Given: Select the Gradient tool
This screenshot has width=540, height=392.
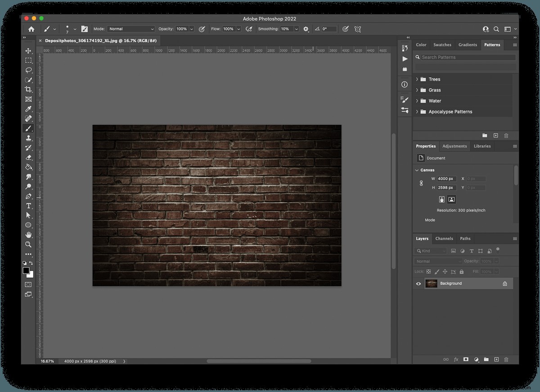Looking at the screenshot, I should click(28, 167).
